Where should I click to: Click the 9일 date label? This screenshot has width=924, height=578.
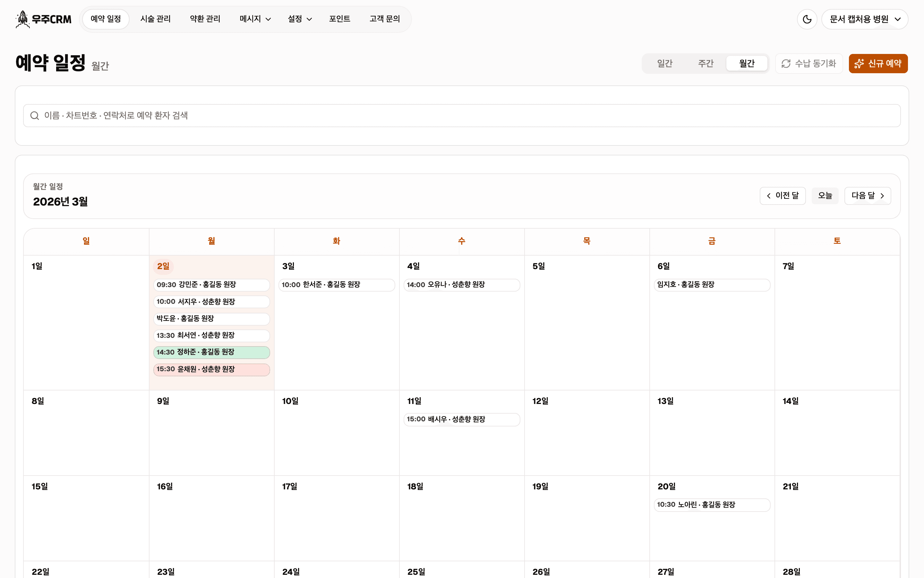[x=163, y=401]
